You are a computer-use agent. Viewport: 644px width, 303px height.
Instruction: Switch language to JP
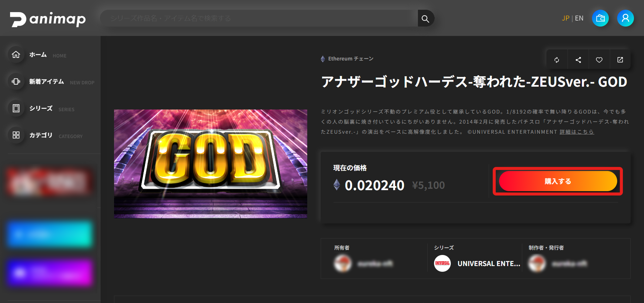(x=565, y=18)
